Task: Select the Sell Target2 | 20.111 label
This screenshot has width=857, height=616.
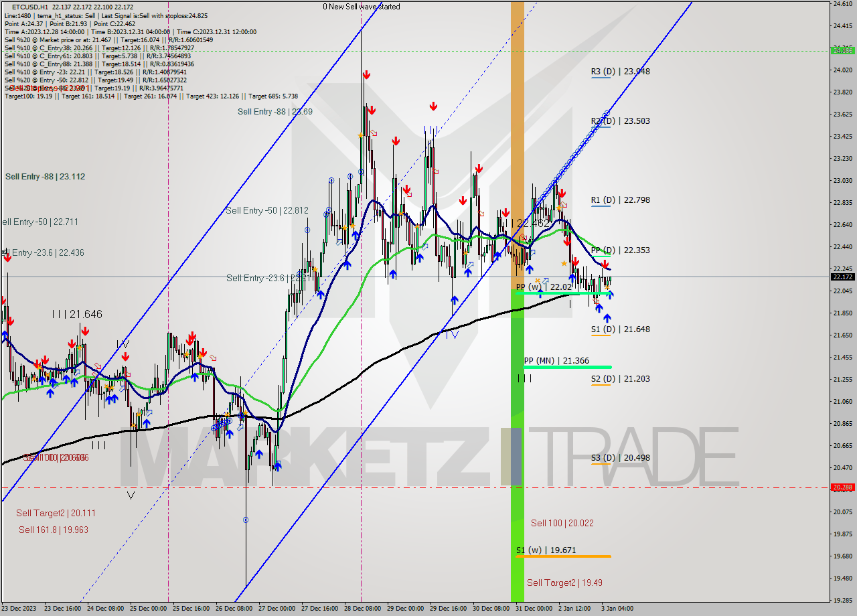Action: [x=56, y=513]
